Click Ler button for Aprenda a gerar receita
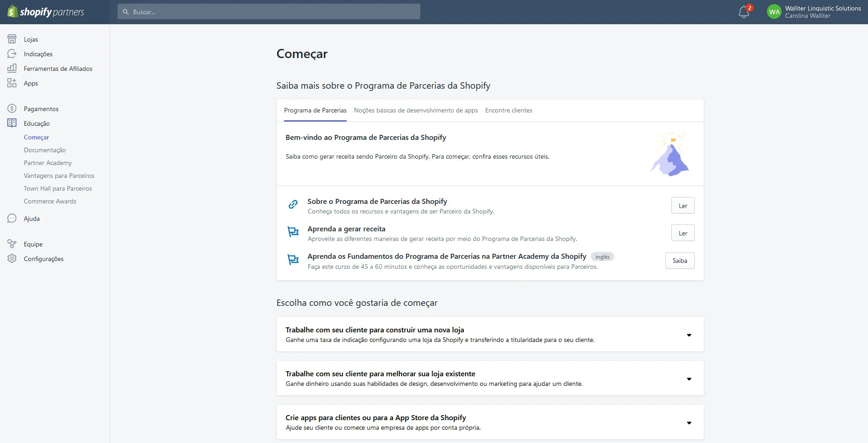The image size is (868, 443). click(683, 233)
